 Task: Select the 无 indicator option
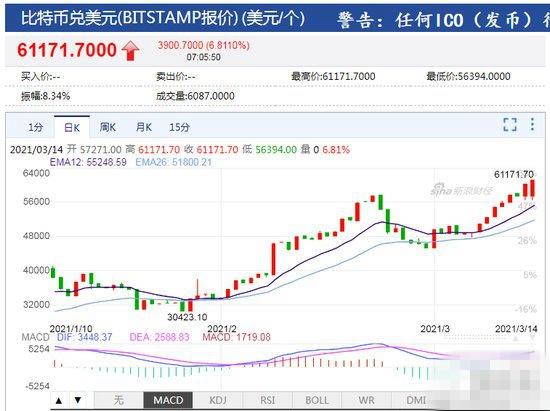click(x=119, y=400)
